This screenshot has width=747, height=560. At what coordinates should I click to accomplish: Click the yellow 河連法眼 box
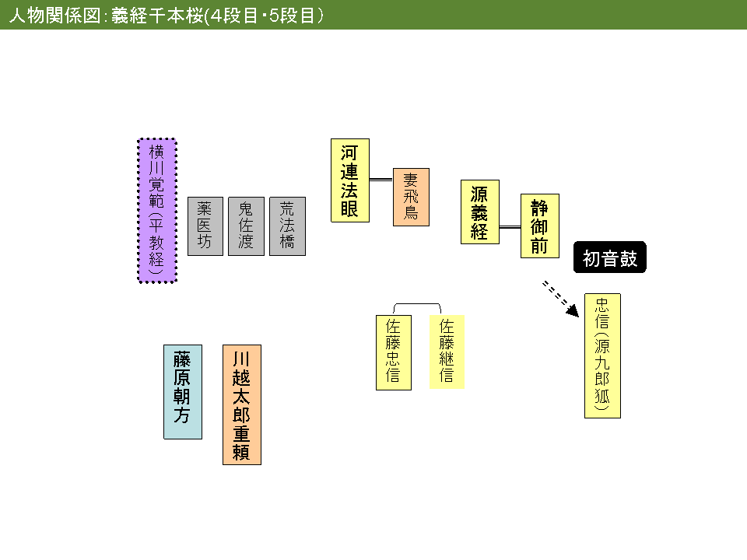350,180
